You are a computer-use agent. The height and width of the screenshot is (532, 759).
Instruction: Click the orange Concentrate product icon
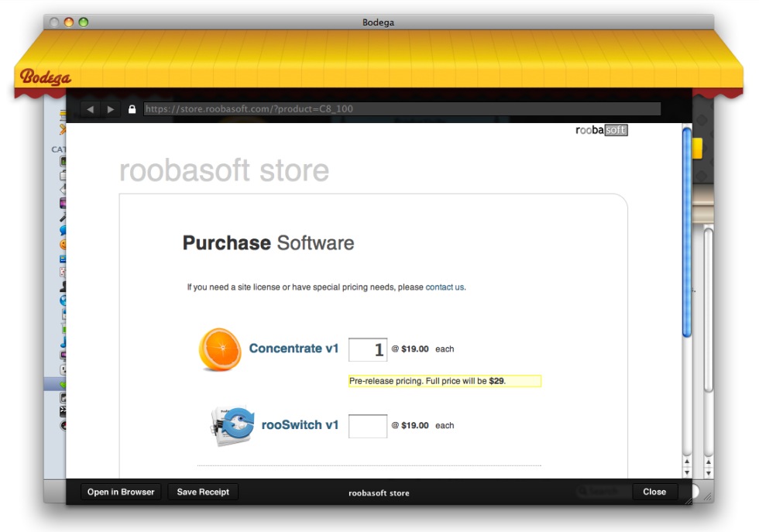click(220, 349)
